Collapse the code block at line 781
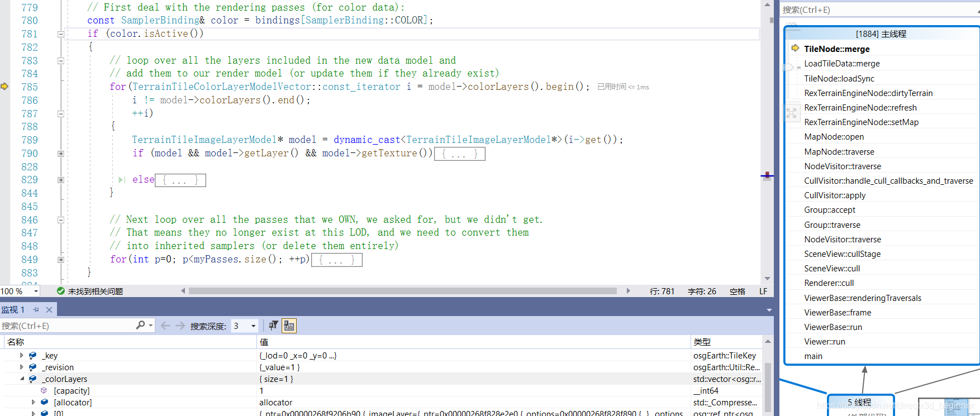 pos(60,34)
